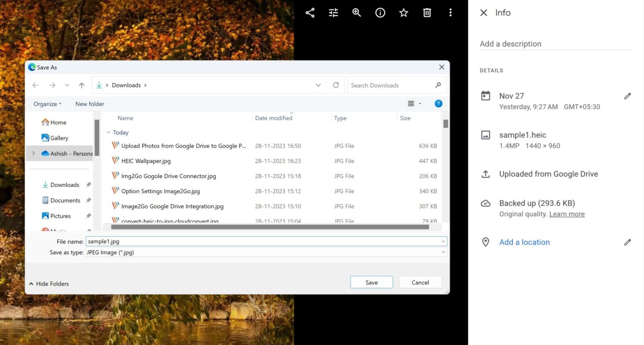
Task: Open the view options dropdown arrow
Action: [420, 103]
